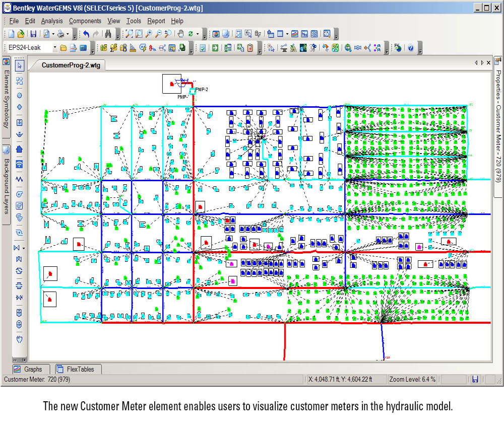The image size is (504, 435).
Task: Open the Help menu
Action: click(x=177, y=21)
